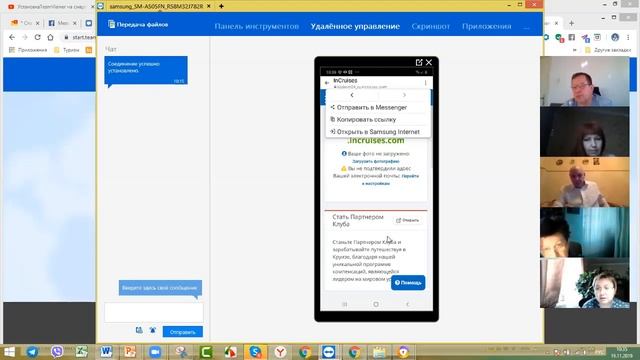Select top participant video thumbnail
The height and width of the screenshot is (360, 640).
point(584,81)
